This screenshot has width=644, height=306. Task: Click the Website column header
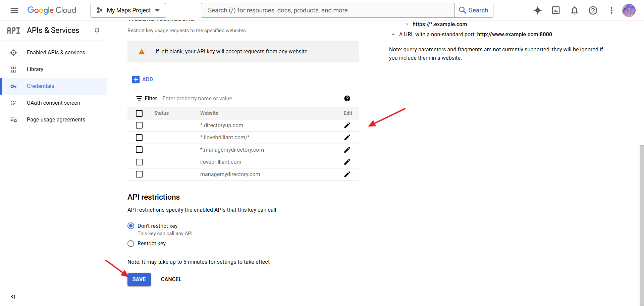point(209,113)
